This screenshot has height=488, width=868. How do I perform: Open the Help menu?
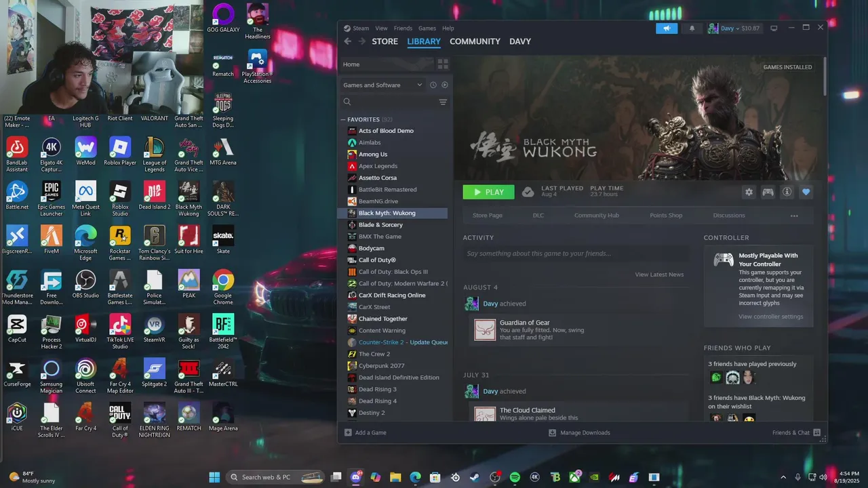click(x=448, y=28)
